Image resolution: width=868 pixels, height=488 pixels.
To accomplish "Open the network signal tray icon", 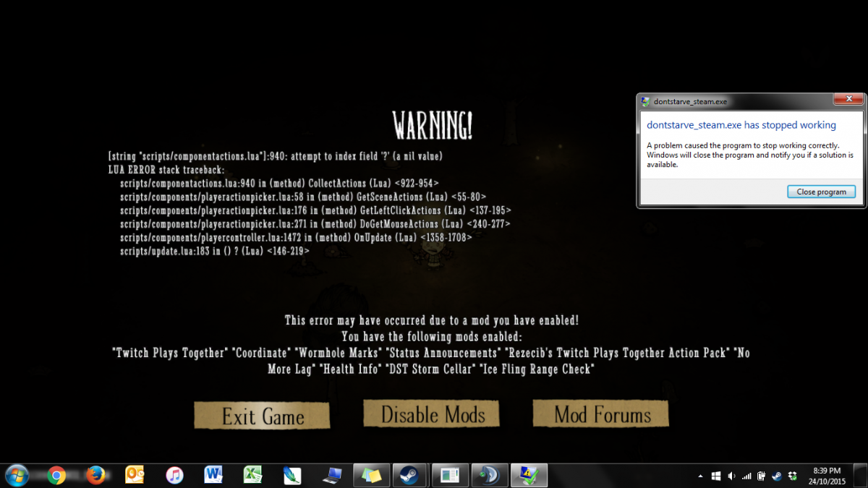I will (746, 476).
